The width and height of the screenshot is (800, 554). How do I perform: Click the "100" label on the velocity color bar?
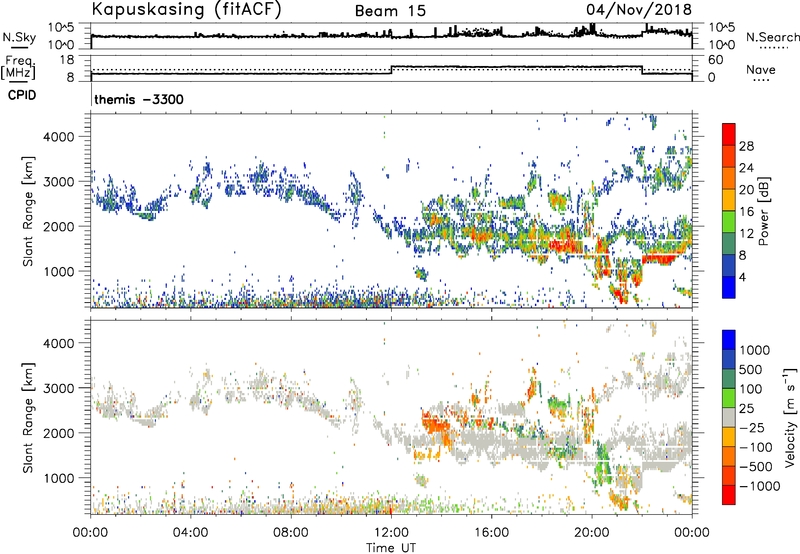(751, 389)
